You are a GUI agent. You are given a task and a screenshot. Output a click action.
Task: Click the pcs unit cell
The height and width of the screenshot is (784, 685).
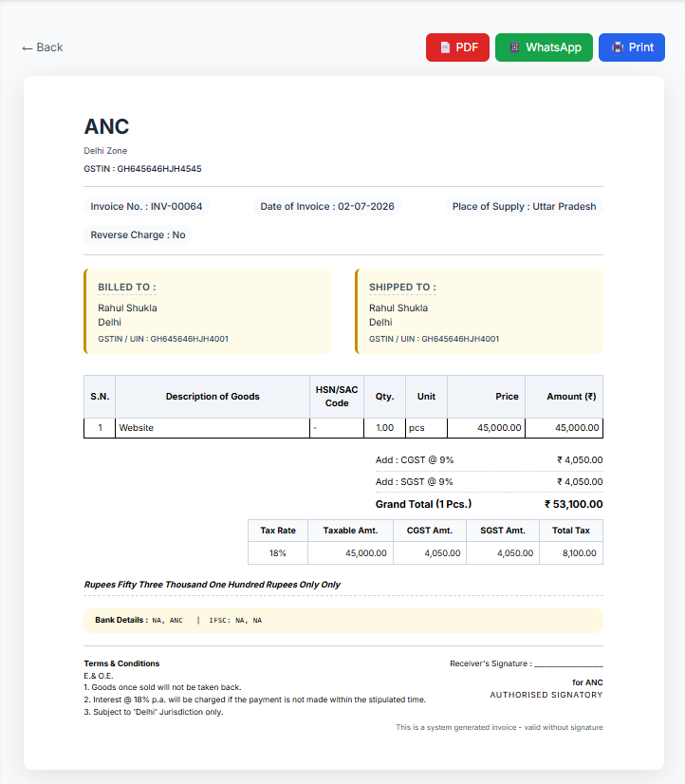tap(426, 428)
